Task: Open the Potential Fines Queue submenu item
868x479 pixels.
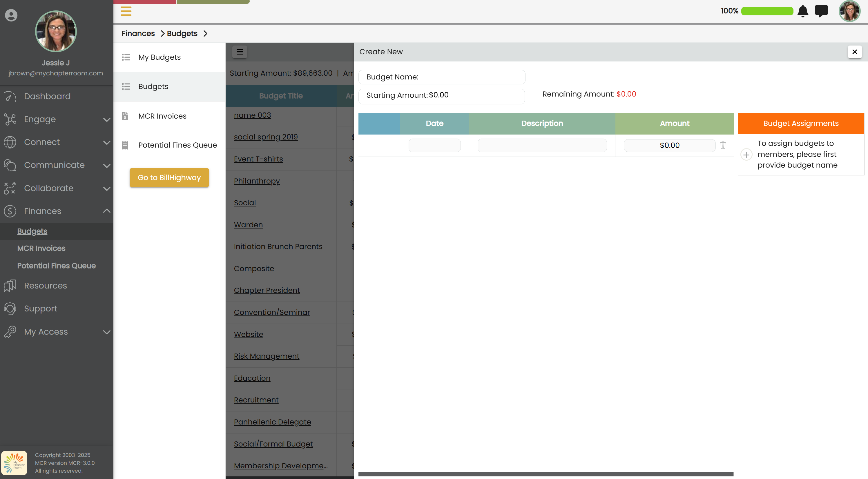Action: tap(177, 145)
